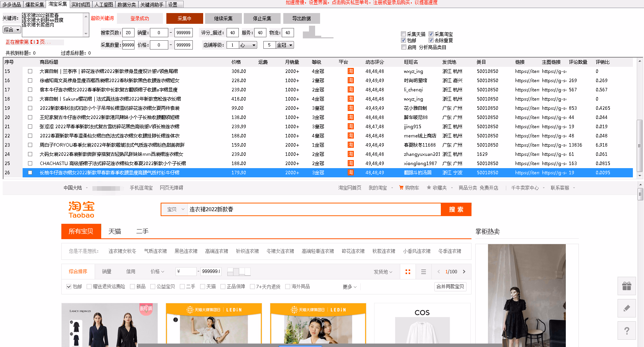Screen dimensions: 644x347
Task: Click the Taobao platform icon in row 15
Action: 350,71
